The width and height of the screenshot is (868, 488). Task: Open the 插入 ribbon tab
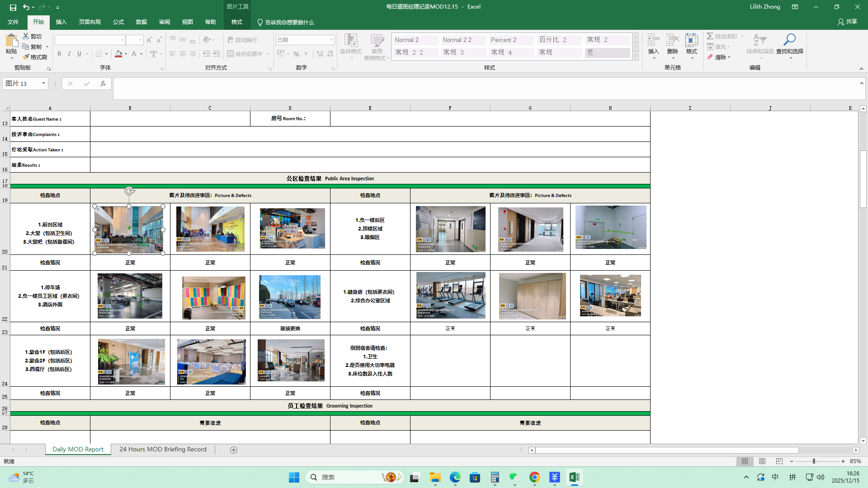click(61, 22)
